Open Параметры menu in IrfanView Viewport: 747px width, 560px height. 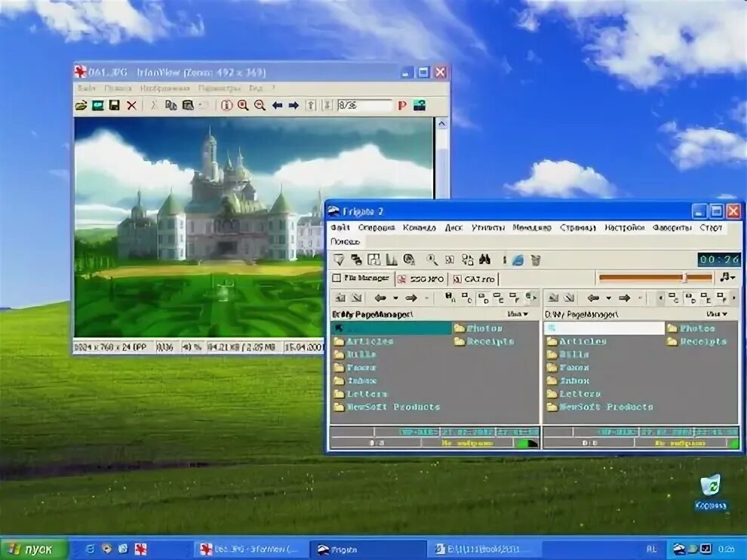click(219, 88)
